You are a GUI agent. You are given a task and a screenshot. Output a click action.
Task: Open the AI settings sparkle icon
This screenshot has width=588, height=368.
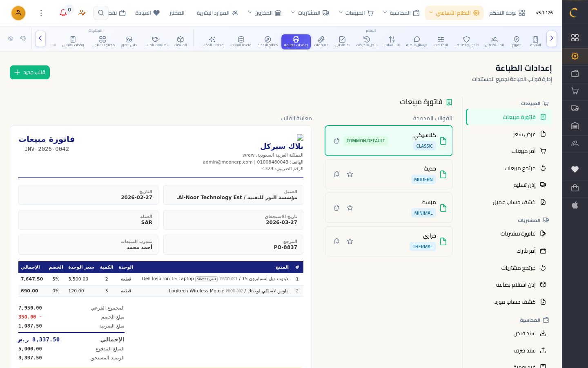213,41
